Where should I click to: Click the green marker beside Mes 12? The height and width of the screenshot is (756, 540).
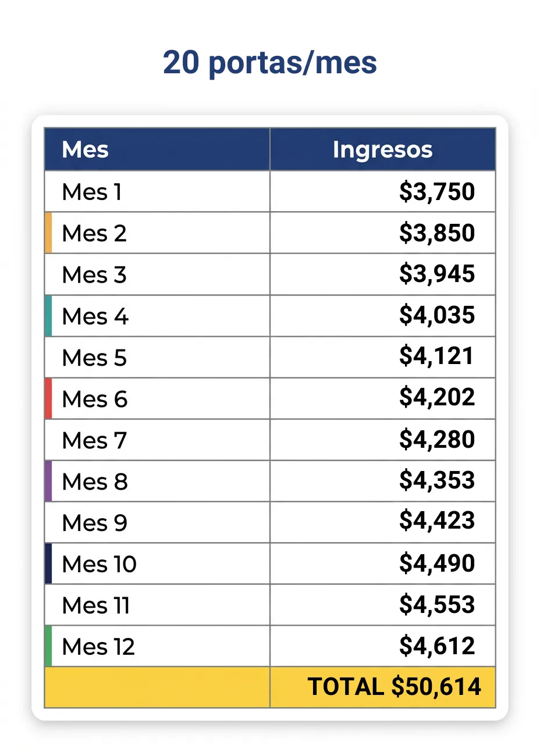click(x=48, y=646)
